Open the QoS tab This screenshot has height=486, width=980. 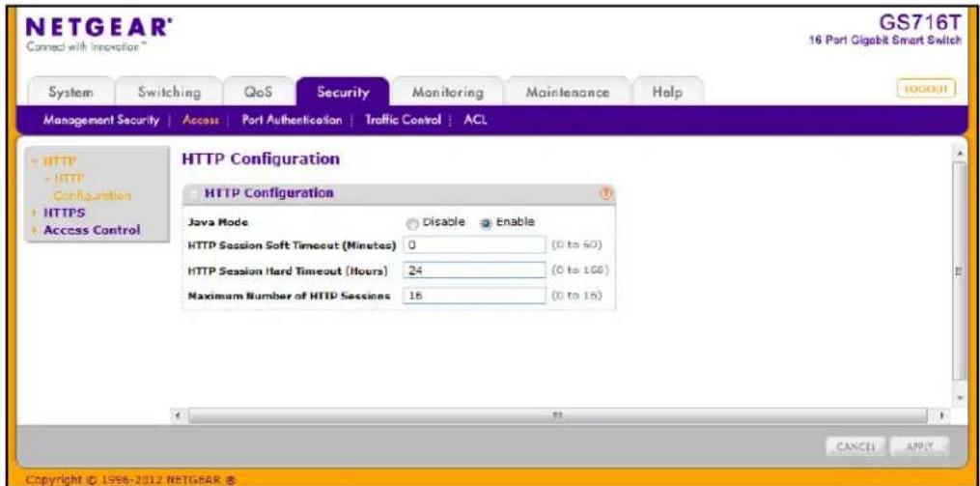point(259,93)
